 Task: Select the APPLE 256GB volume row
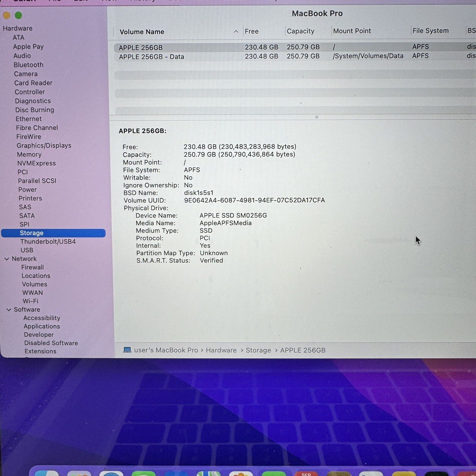[295, 47]
